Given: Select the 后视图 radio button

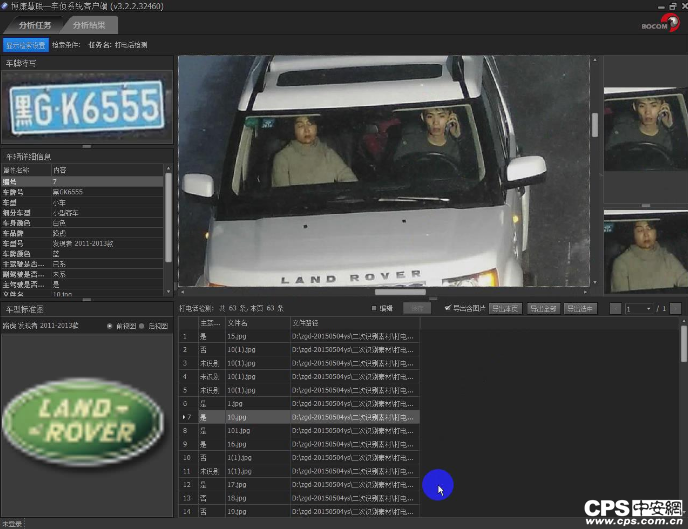Looking at the screenshot, I should pyautogui.click(x=142, y=327).
